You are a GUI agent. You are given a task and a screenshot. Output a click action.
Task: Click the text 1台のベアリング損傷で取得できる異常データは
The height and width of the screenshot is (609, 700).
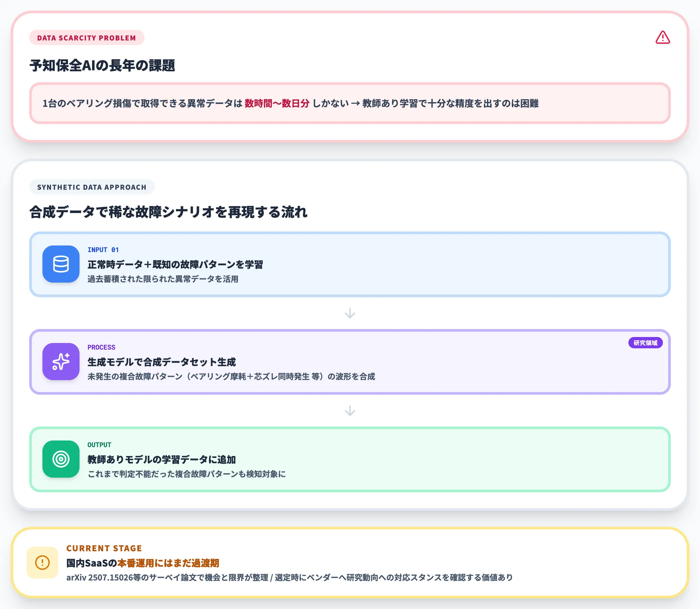142,103
